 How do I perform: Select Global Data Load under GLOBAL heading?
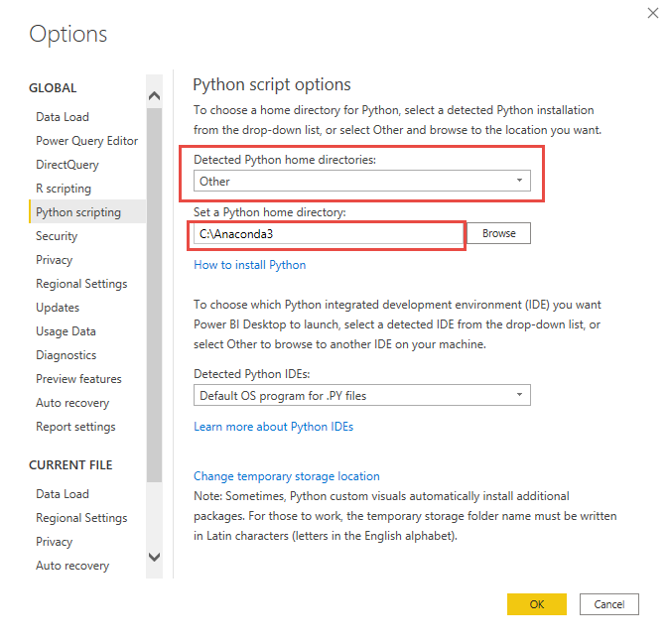click(x=63, y=117)
